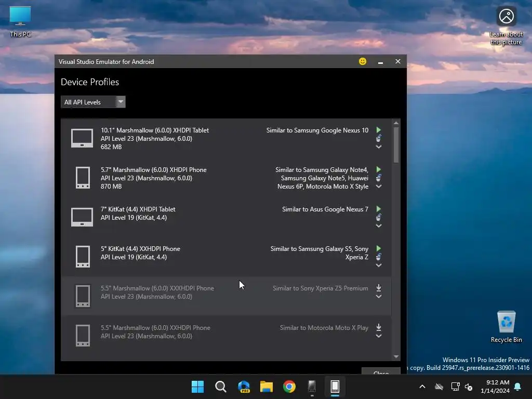Reset the 10.1" Marshmallow tablet to factory state
This screenshot has width=532, height=399.
click(x=379, y=138)
